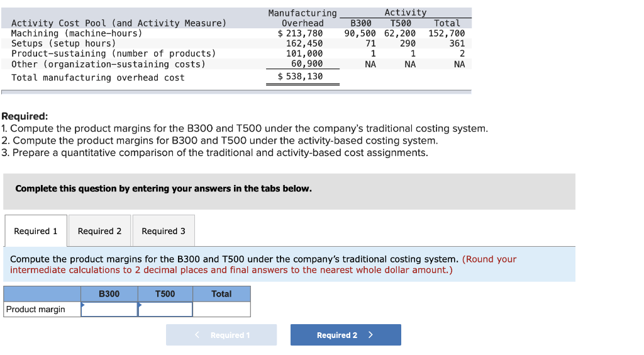Viewport: 644px width, 355px height.
Task: Switch to the Required 1 tab
Action: [36, 231]
